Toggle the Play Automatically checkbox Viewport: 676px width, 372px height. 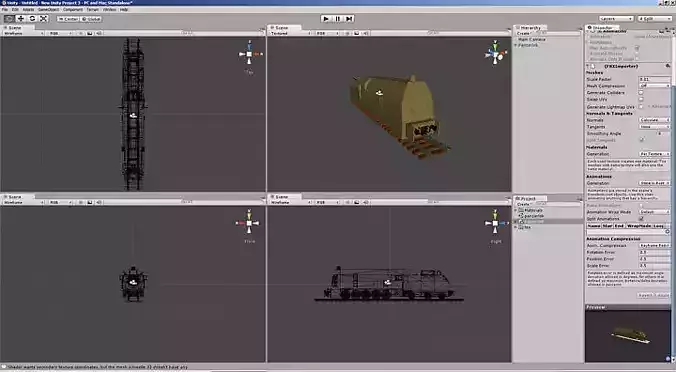pos(637,48)
